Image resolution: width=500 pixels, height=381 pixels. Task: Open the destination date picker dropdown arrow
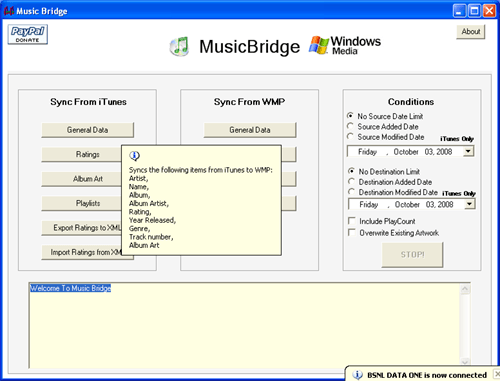click(469, 204)
